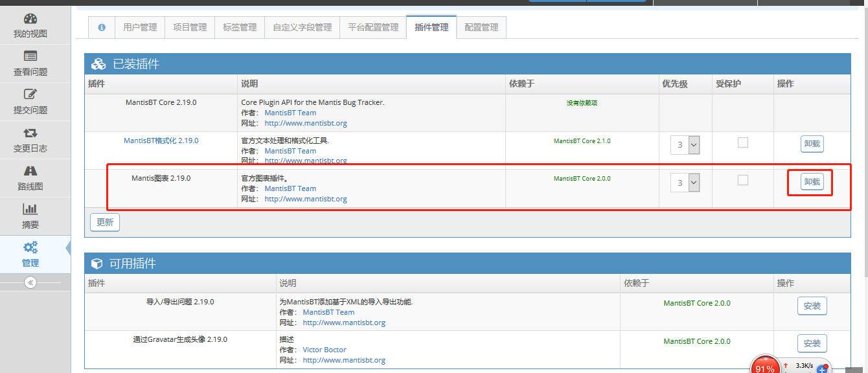This screenshot has width=868, height=373.
Task: Select the 插件管理 tab
Action: tap(431, 27)
